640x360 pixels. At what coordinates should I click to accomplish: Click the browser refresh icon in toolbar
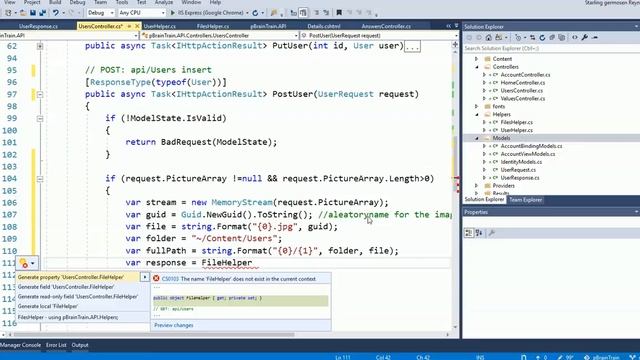click(255, 13)
